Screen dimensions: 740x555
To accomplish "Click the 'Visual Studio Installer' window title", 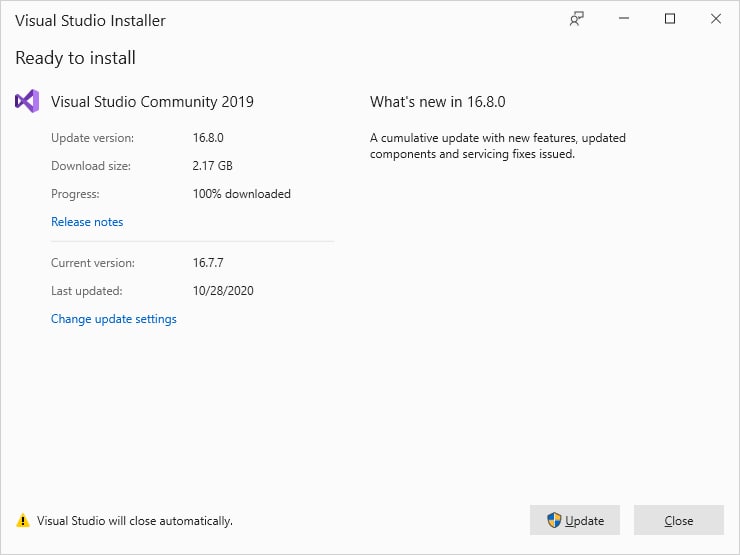I will coord(91,21).
